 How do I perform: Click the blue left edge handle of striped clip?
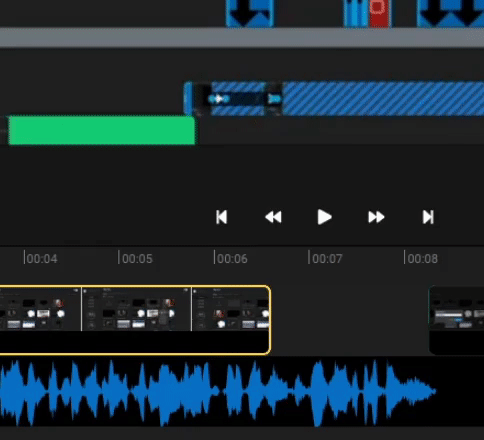click(188, 99)
